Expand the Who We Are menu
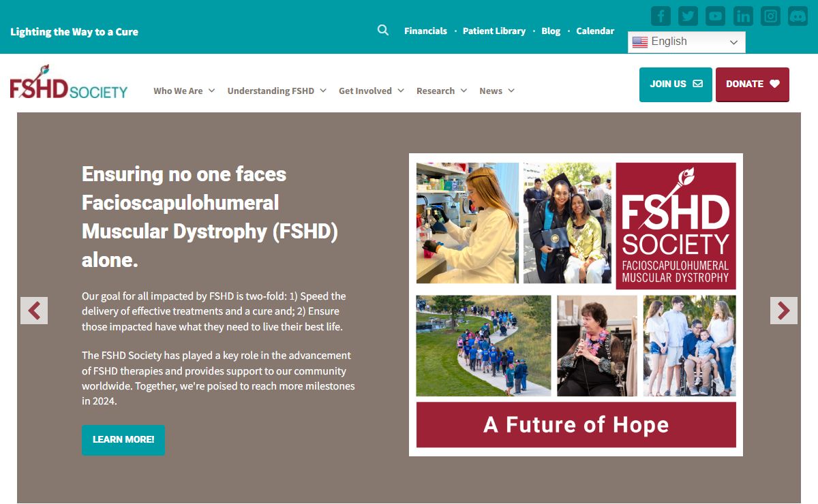Screen dimensions: 818x504 tap(184, 91)
